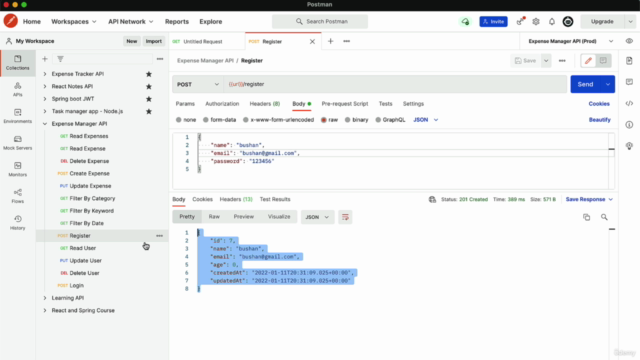
Task: Switch to the Pre-request Script tab
Action: [345, 104]
